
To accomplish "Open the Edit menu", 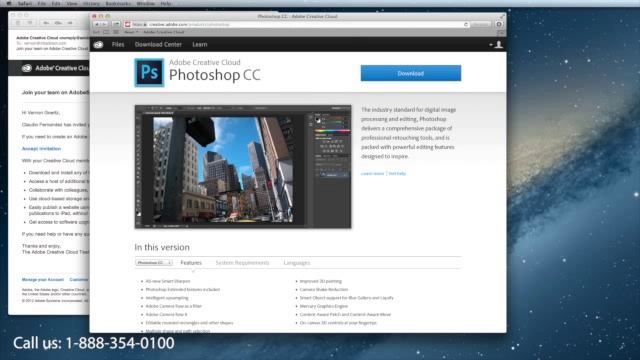I will pos(56,3).
